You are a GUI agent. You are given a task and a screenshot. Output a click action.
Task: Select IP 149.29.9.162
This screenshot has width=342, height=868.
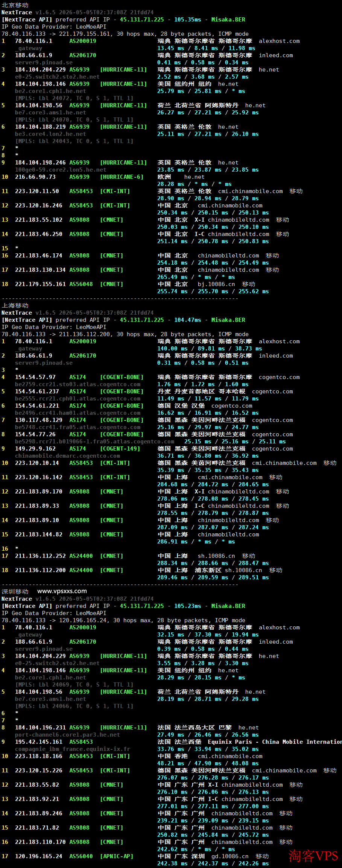(x=35, y=449)
